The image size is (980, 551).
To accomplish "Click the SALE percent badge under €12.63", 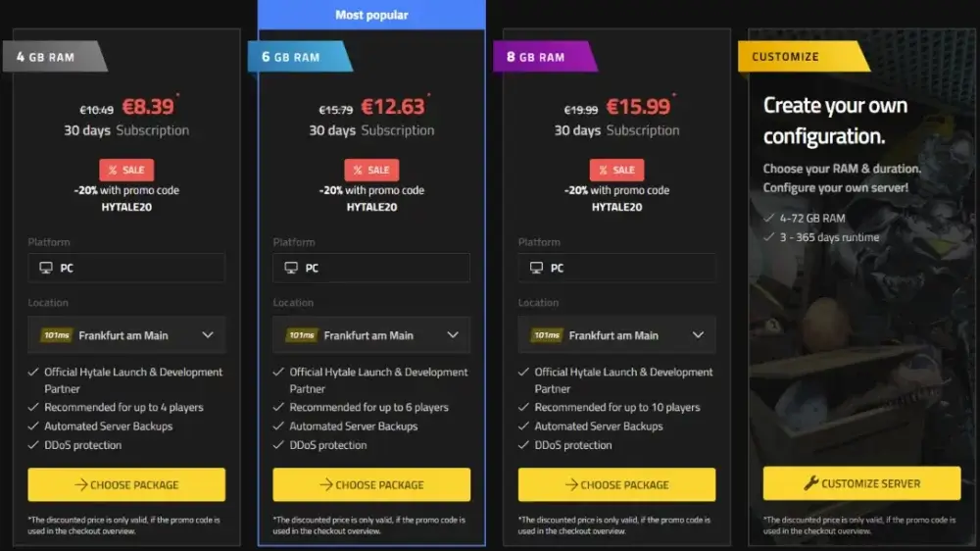I will 371,170.
